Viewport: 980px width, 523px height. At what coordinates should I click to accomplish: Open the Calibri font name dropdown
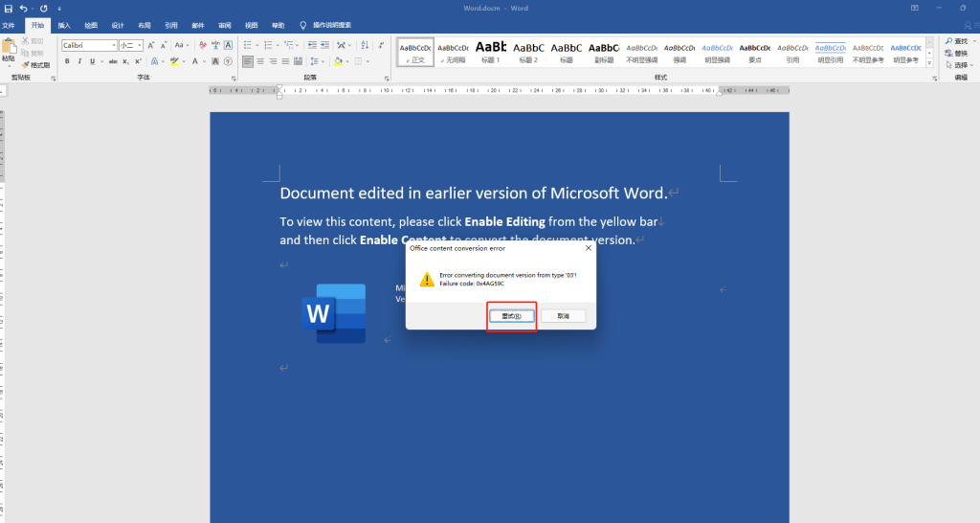click(x=89, y=45)
